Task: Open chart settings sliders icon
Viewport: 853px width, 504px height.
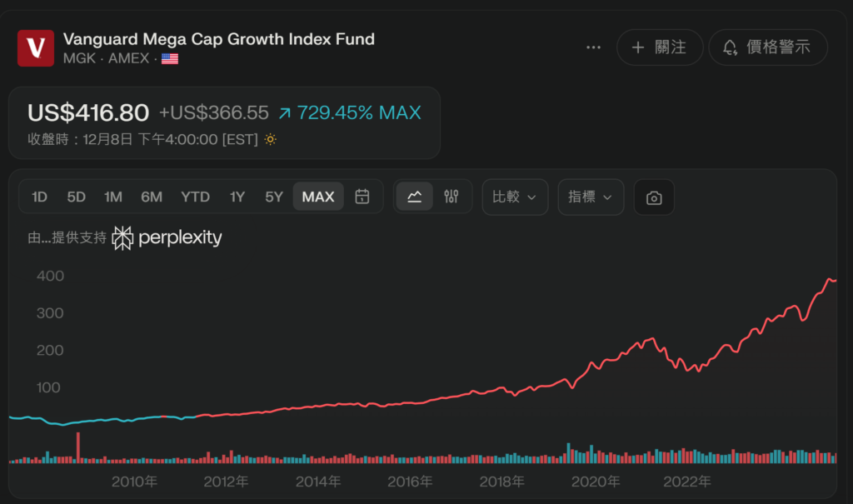Action: tap(451, 197)
